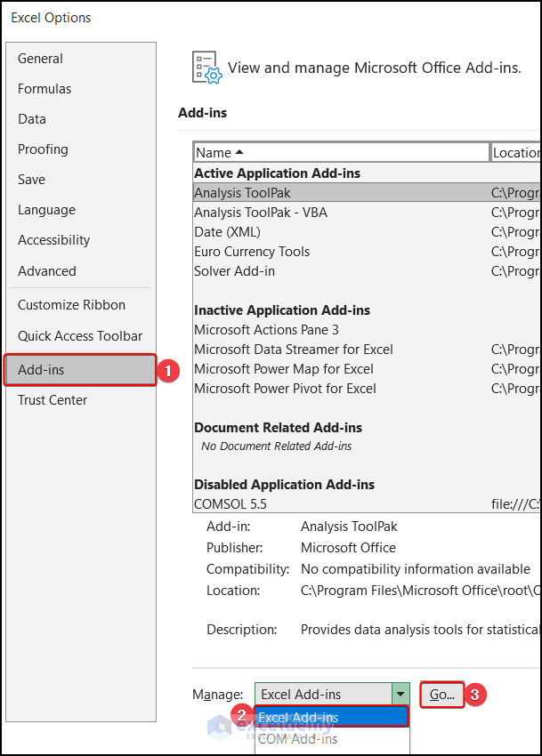The image size is (542, 756).
Task: Select the Trust Center category
Action: (53, 400)
